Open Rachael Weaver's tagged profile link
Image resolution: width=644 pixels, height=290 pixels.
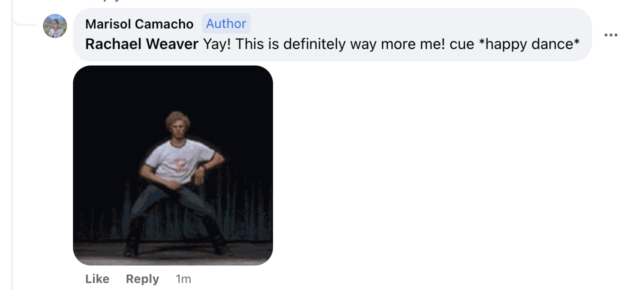(141, 44)
